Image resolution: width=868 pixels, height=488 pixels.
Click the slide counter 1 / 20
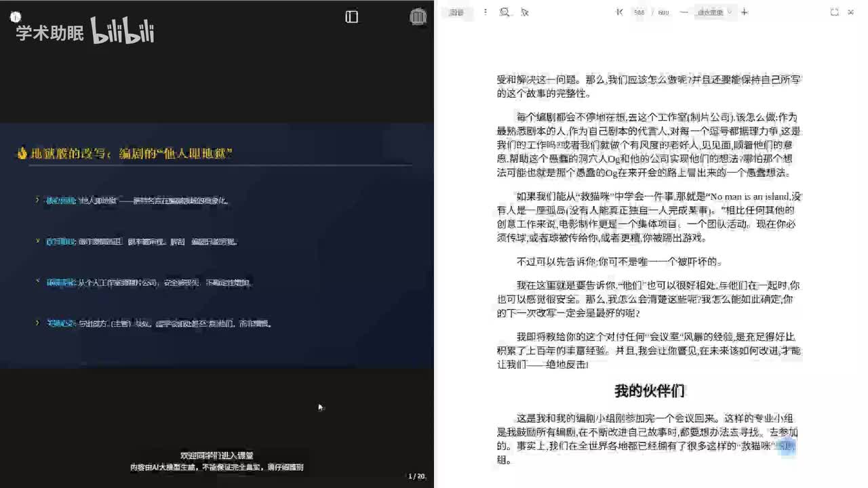pyautogui.click(x=416, y=476)
